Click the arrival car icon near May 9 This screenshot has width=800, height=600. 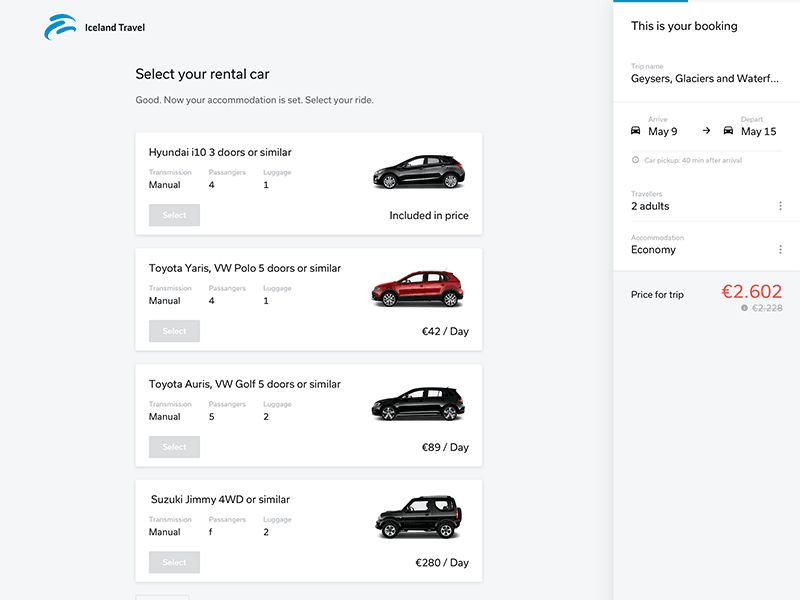[636, 131]
